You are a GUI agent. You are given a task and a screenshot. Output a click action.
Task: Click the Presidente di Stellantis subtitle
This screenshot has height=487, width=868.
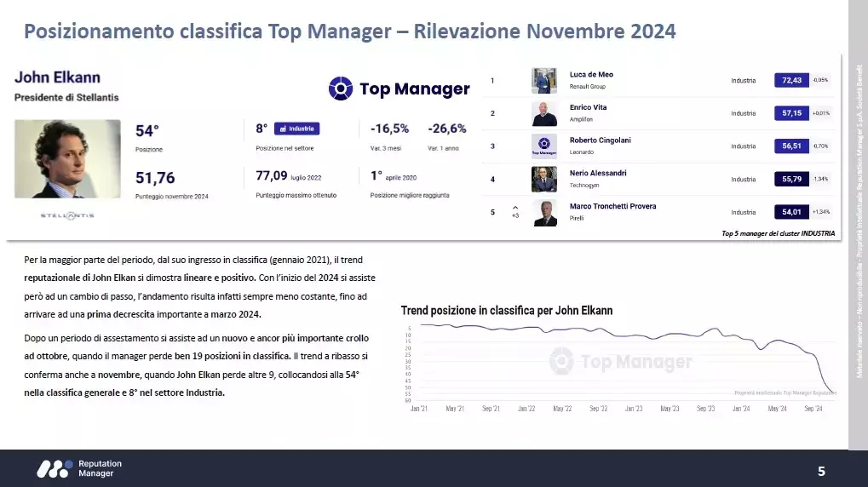pyautogui.click(x=66, y=97)
